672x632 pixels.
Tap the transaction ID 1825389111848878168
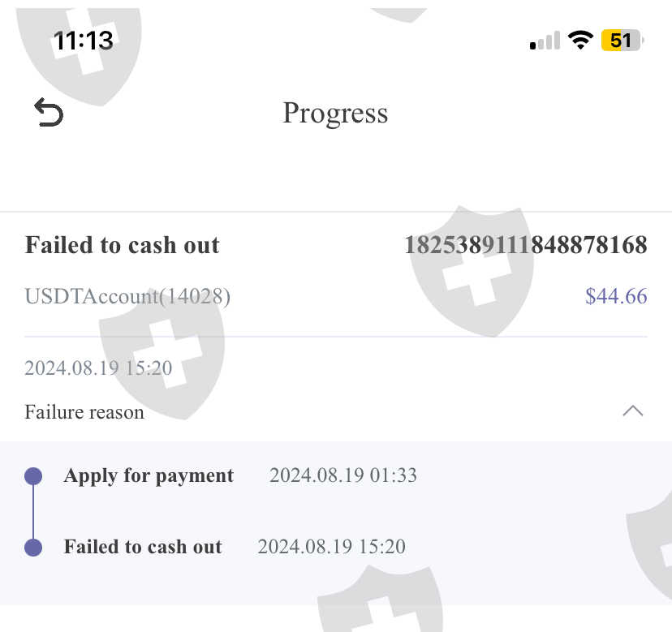[x=525, y=245]
